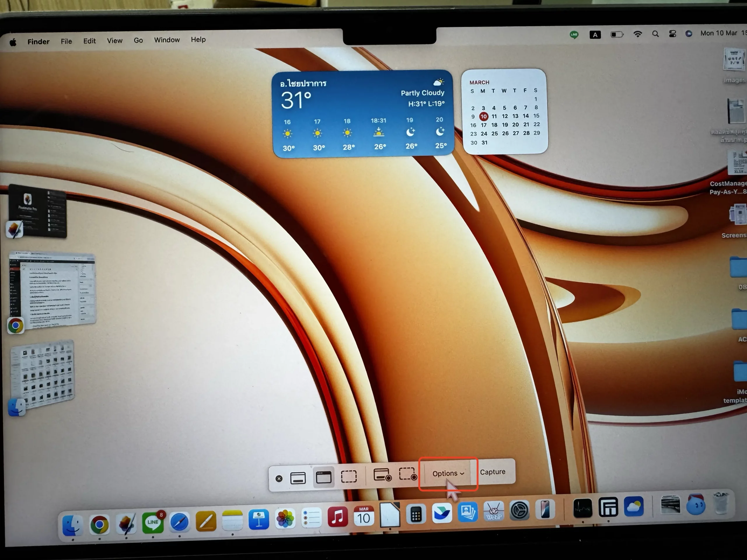Open the Go menu
The width and height of the screenshot is (747, 560).
pos(138,40)
